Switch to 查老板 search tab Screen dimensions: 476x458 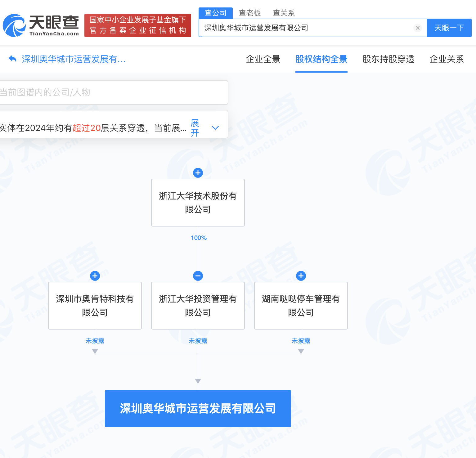[x=250, y=13]
